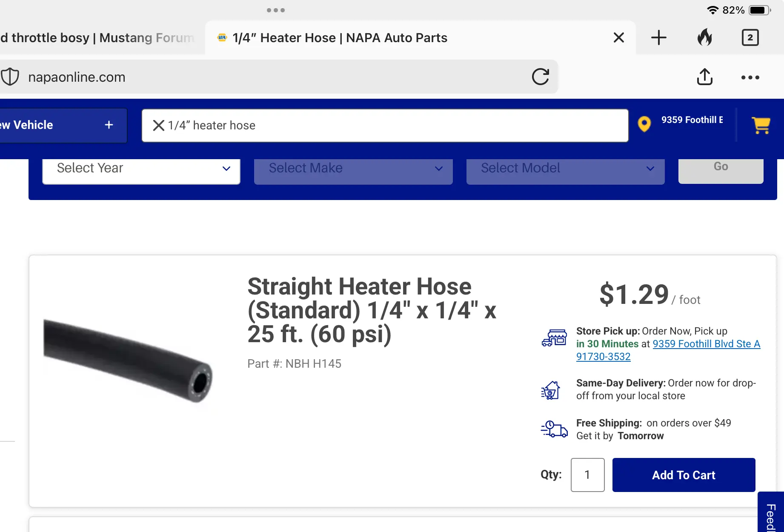Check the battery status indicator

click(x=760, y=10)
